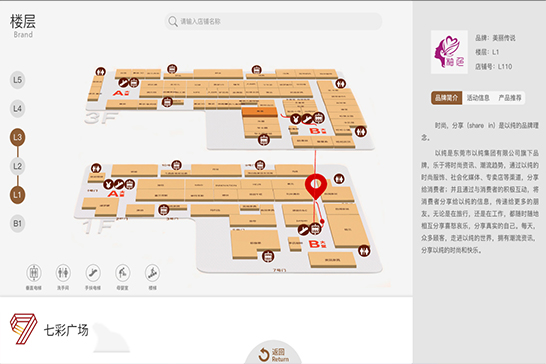Switch to the 产品推荐 tab
The width and height of the screenshot is (546, 364).
[510, 98]
